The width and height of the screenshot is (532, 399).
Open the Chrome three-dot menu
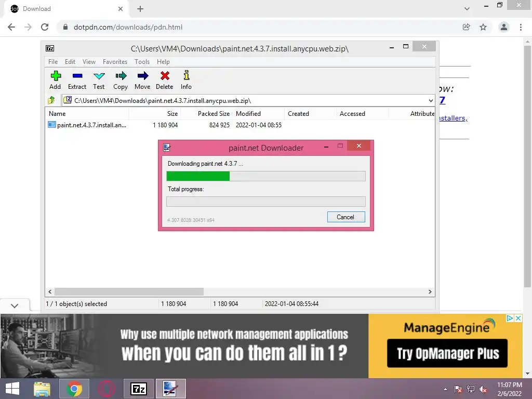pos(521,27)
